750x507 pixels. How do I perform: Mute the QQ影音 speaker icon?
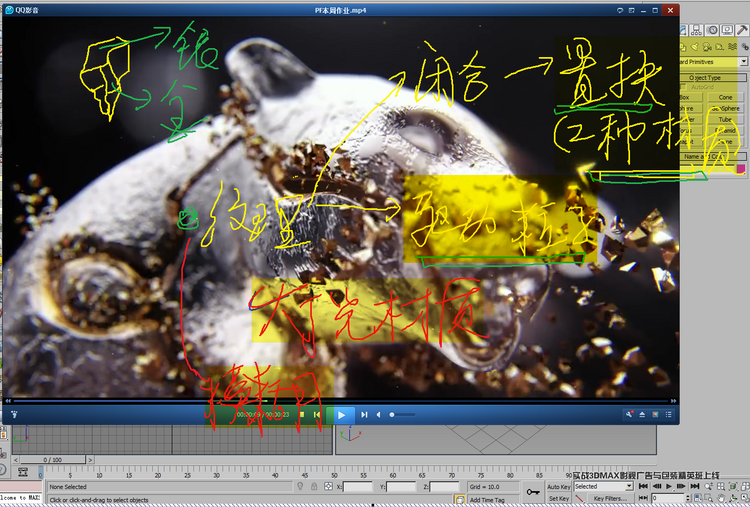378,415
